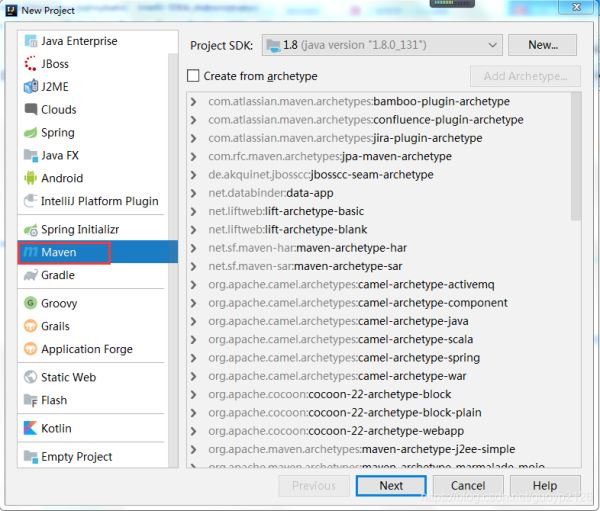Screen dimensions: 600x511
Task: Click the archetype list vertical scrollbar
Action: [x=576, y=156]
